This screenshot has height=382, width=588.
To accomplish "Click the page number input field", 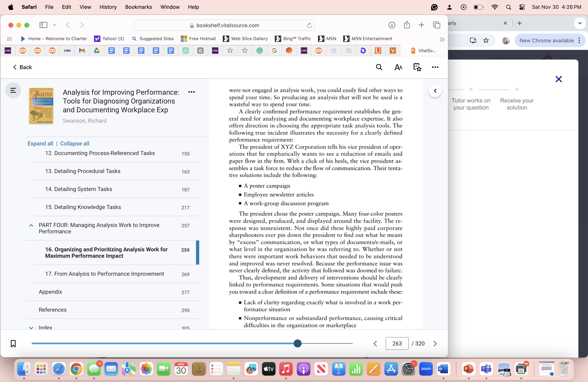I will pyautogui.click(x=397, y=343).
